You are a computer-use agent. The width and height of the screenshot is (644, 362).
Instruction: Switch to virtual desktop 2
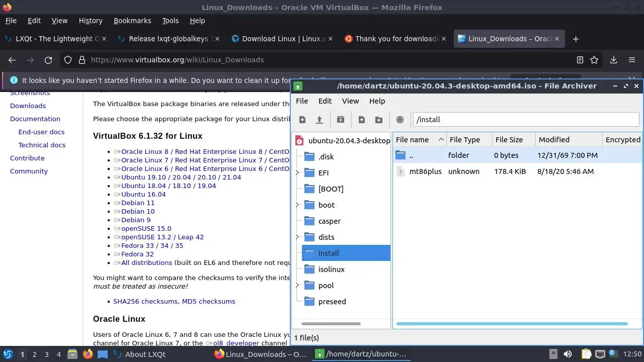coord(34,354)
